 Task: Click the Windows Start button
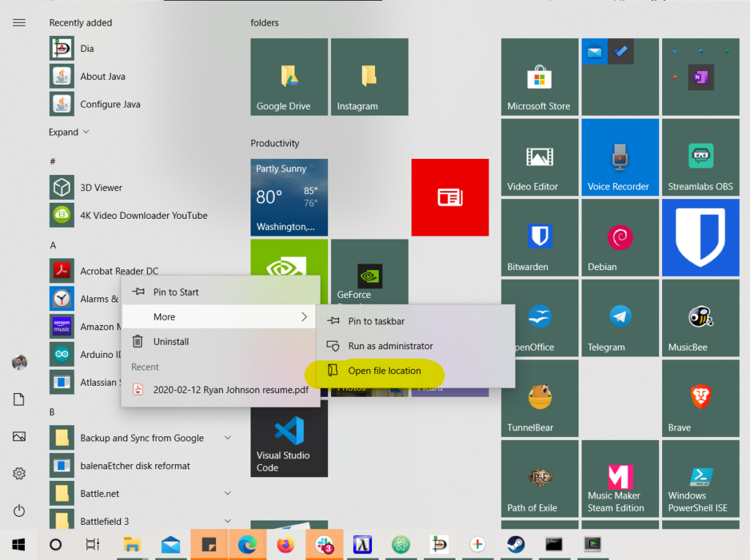click(19, 544)
